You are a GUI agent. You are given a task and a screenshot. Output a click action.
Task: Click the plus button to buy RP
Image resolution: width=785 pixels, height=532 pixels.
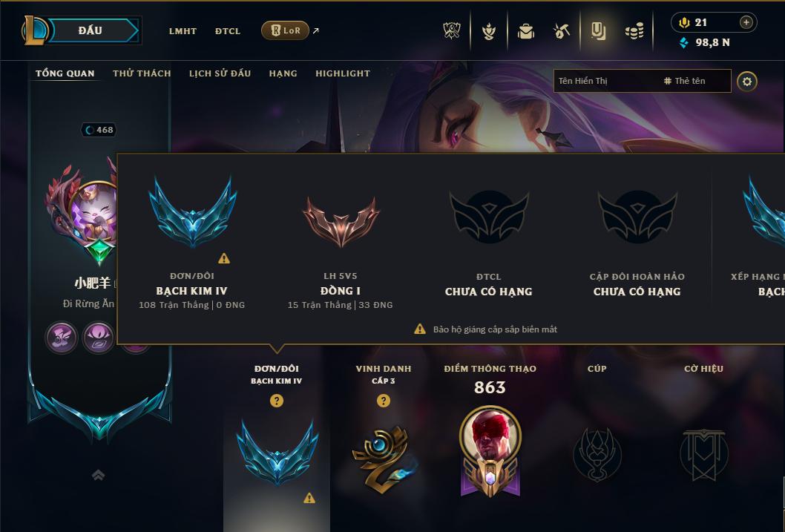coord(746,22)
